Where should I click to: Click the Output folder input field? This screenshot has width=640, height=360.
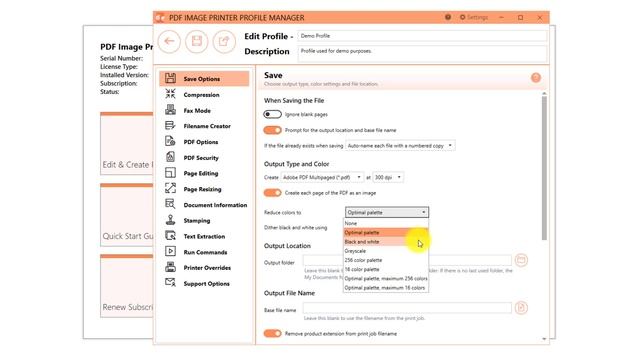(407, 260)
